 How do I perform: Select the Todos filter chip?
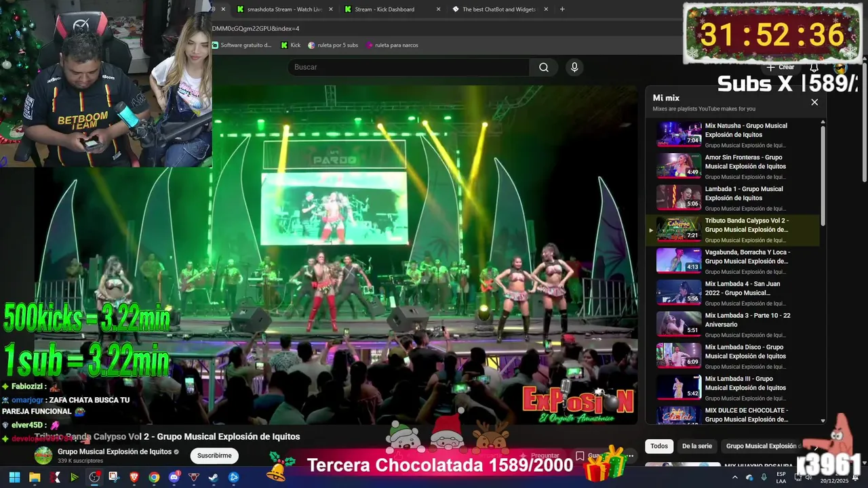(x=659, y=446)
